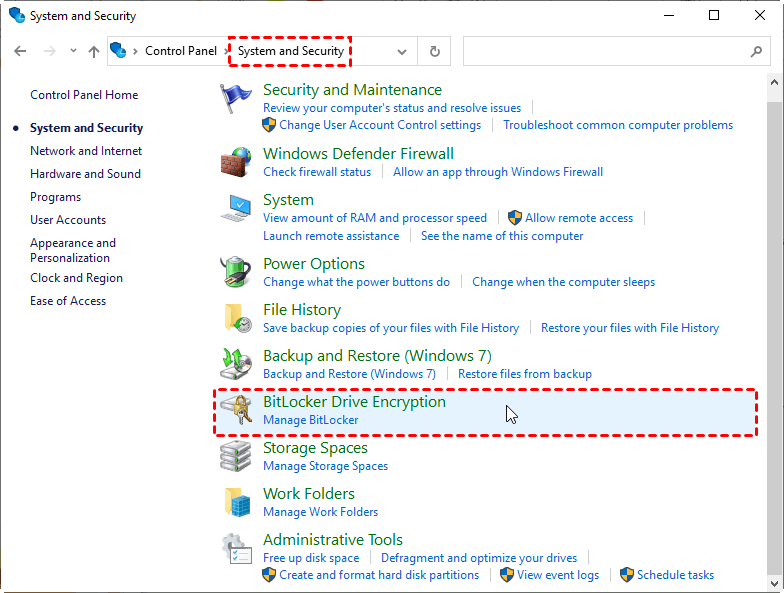Click Save backup copies with File History
This screenshot has height=593, width=784.
pos(391,328)
